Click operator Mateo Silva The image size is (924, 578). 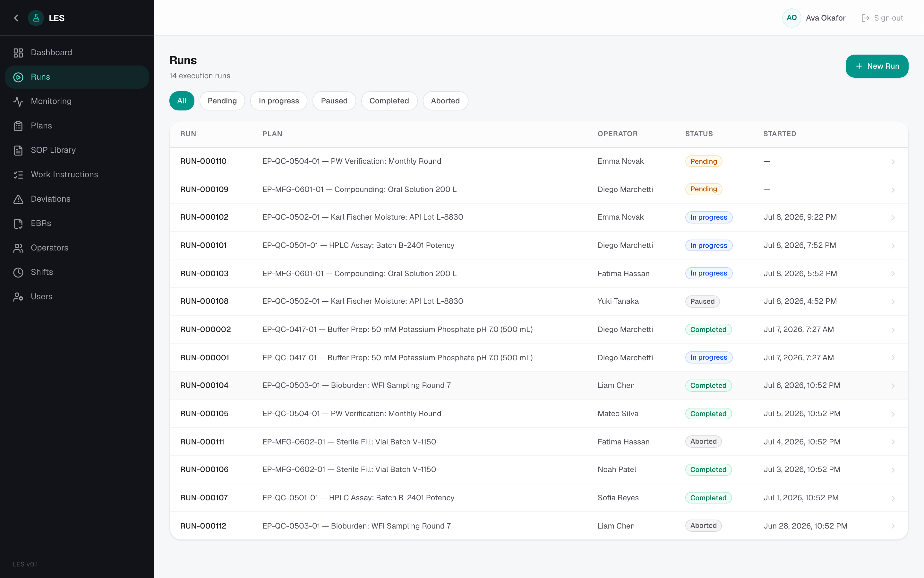point(618,414)
